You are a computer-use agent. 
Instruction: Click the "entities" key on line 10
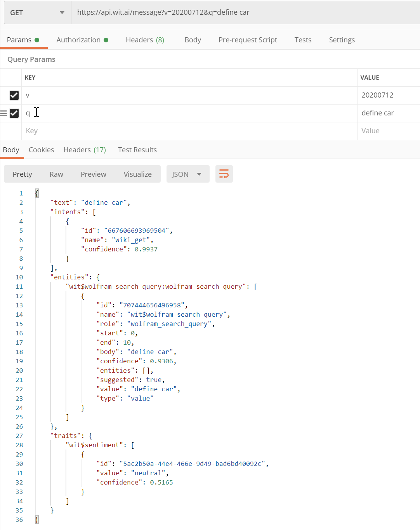click(69, 277)
